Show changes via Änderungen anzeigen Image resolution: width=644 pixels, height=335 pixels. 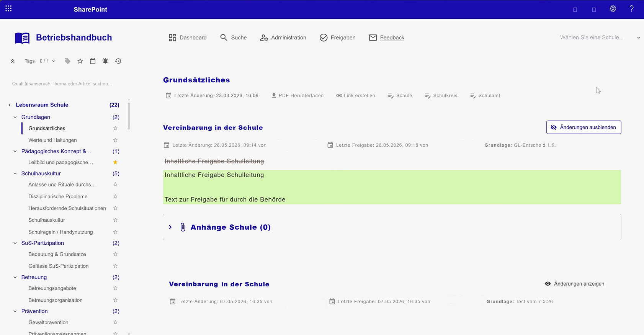(574, 284)
